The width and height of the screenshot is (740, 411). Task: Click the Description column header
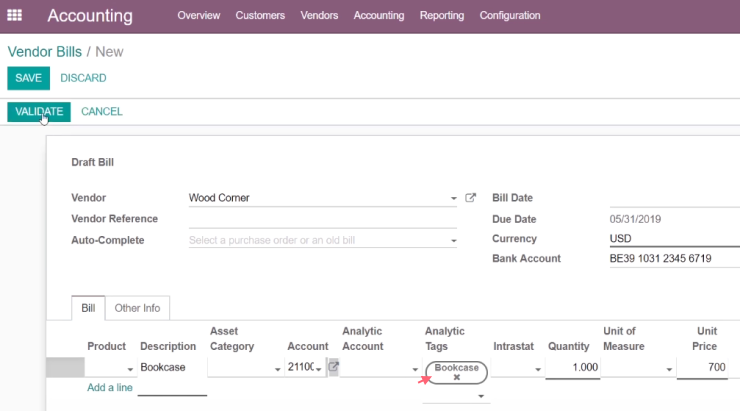tap(168, 346)
